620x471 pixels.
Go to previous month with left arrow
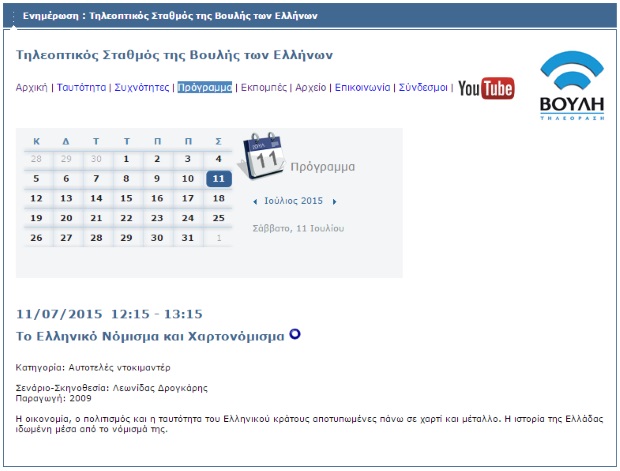pos(255,201)
